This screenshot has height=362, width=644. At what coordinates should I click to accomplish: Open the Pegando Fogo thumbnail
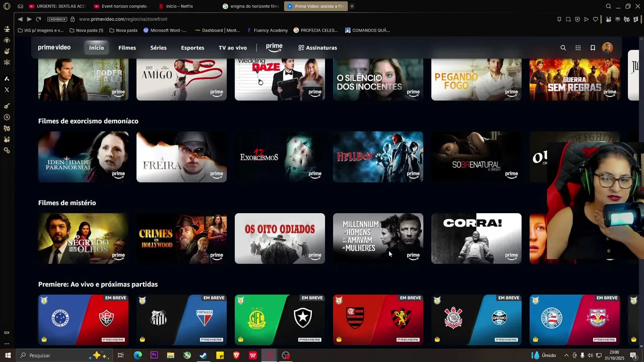click(476, 79)
